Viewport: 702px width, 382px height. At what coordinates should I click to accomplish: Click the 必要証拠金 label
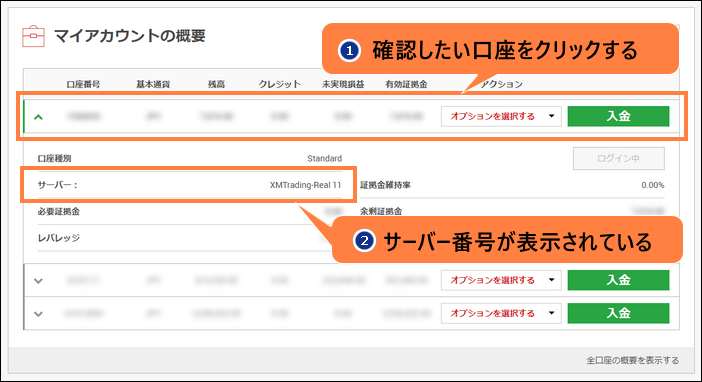point(59,211)
